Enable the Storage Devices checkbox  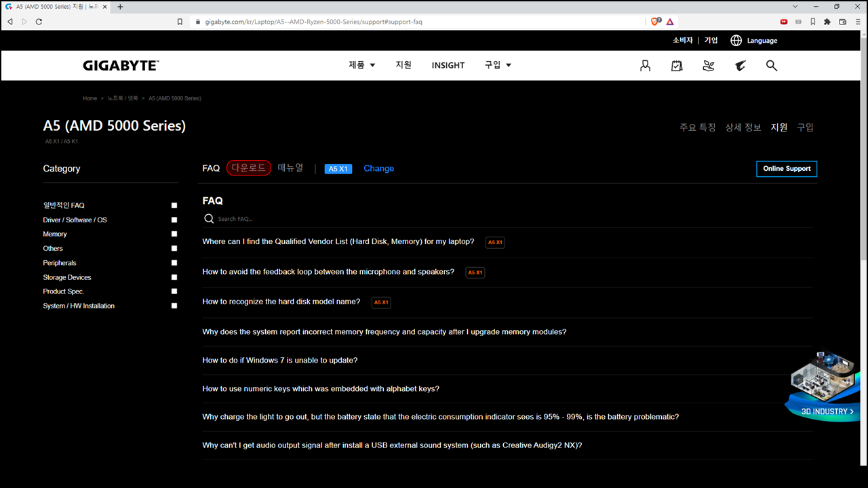coord(174,277)
